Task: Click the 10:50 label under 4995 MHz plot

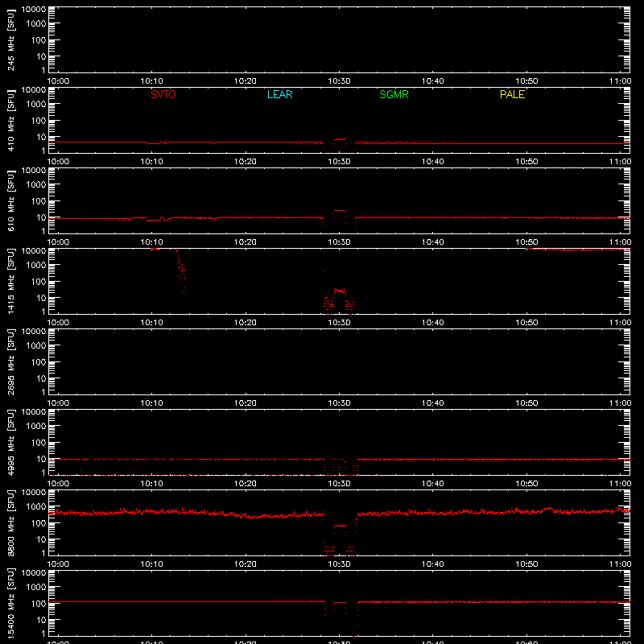Action: (x=526, y=484)
